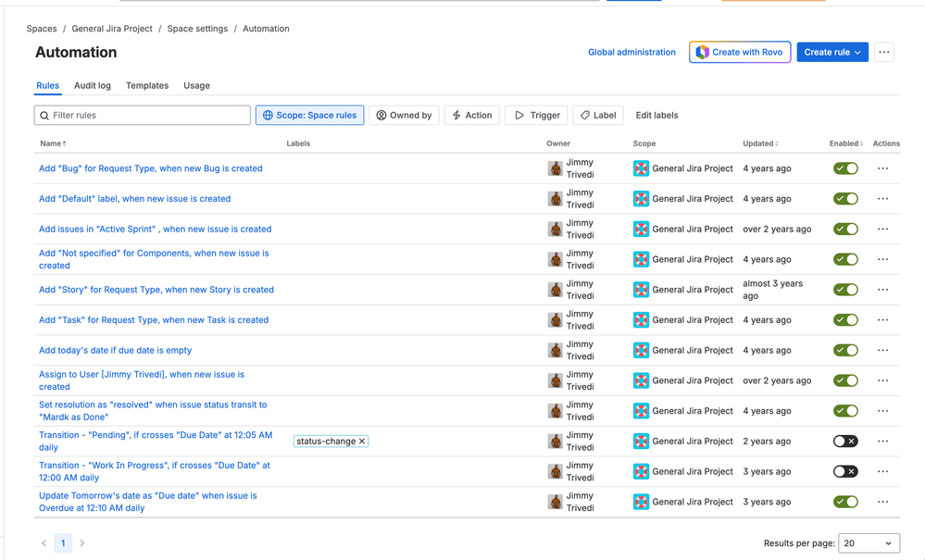Click owner avatar in Update Tomorrow's date row

(556, 502)
